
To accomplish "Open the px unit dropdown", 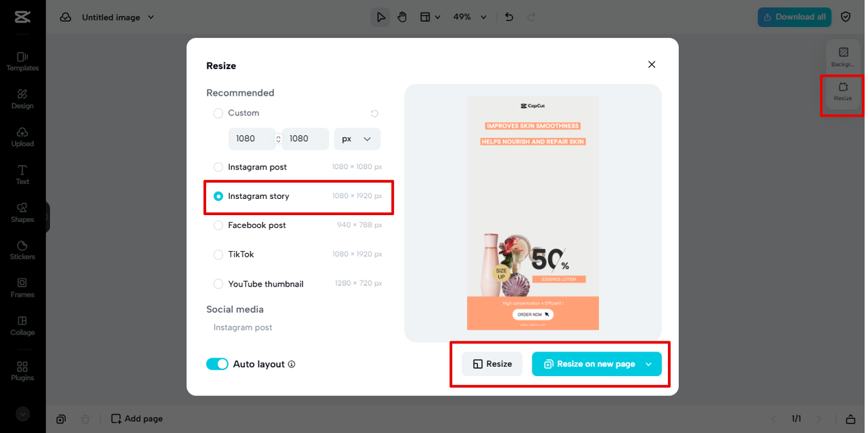I will pos(357,138).
